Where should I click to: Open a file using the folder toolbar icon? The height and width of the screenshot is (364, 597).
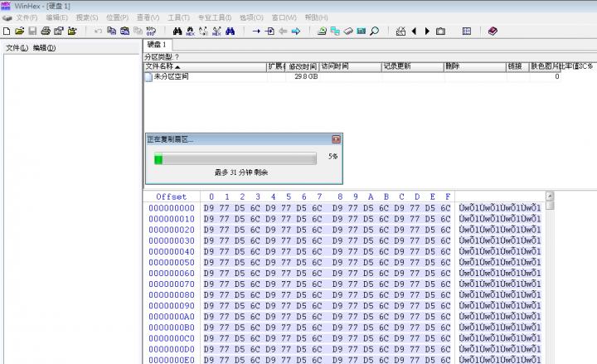[19, 32]
